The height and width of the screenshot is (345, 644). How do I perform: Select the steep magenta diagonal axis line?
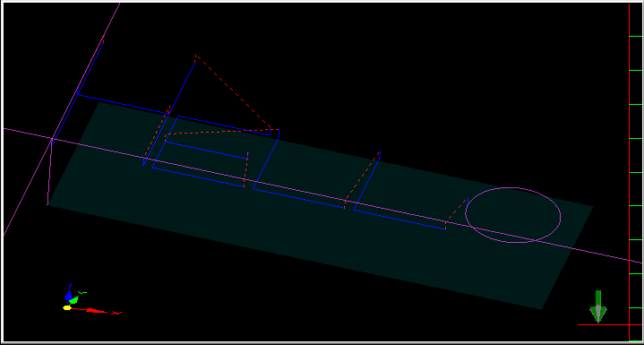coord(62,119)
